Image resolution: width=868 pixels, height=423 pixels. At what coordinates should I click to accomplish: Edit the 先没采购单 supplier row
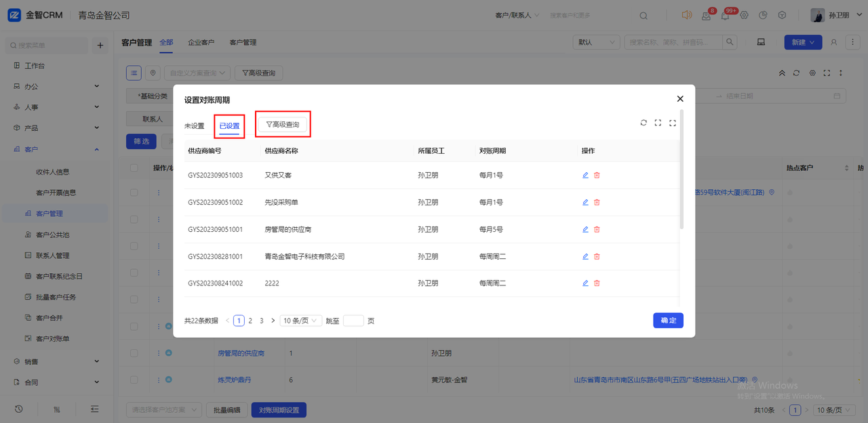click(585, 202)
